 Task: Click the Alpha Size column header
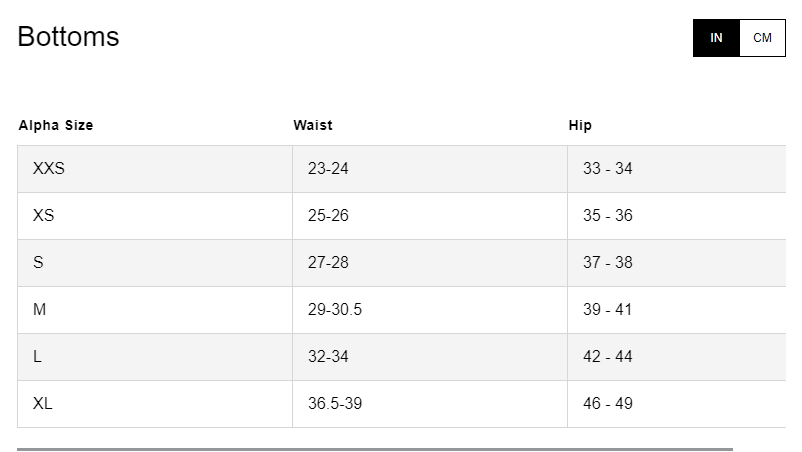(x=56, y=125)
